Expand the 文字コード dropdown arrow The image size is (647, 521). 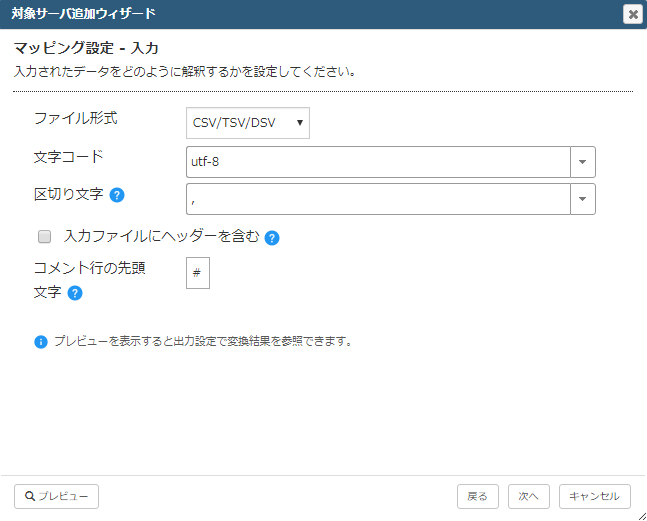[583, 162]
